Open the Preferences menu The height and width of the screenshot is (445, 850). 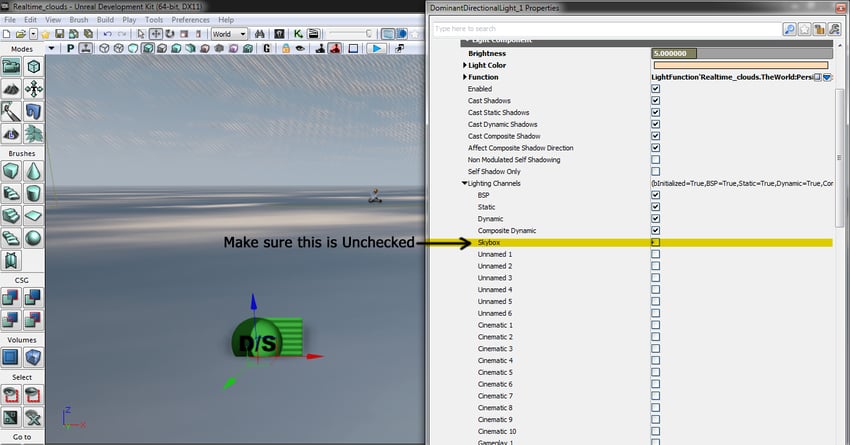(190, 20)
